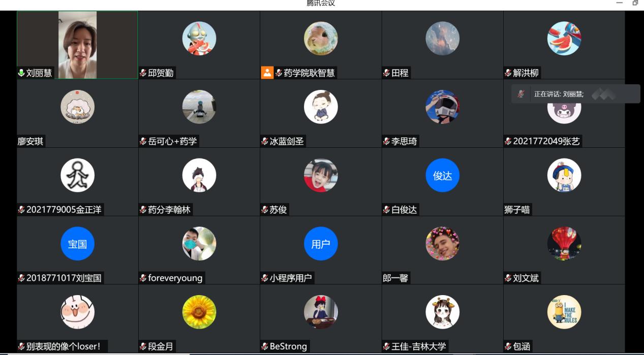Click the blue 用户 avatar of 小程序用户
This screenshot has width=644, height=355.
click(x=321, y=244)
